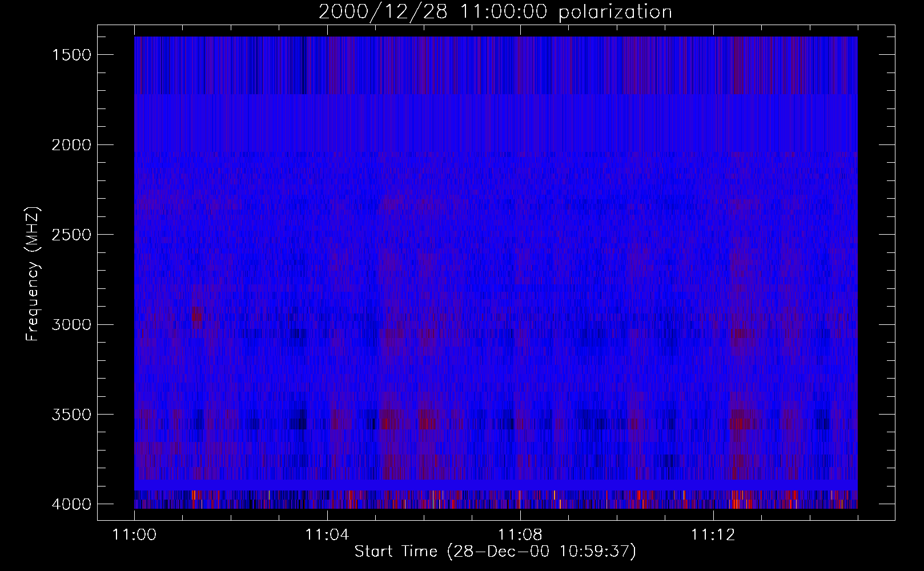Click the 11:12 time tick label
Image resolution: width=924 pixels, height=571 pixels.
tap(712, 535)
